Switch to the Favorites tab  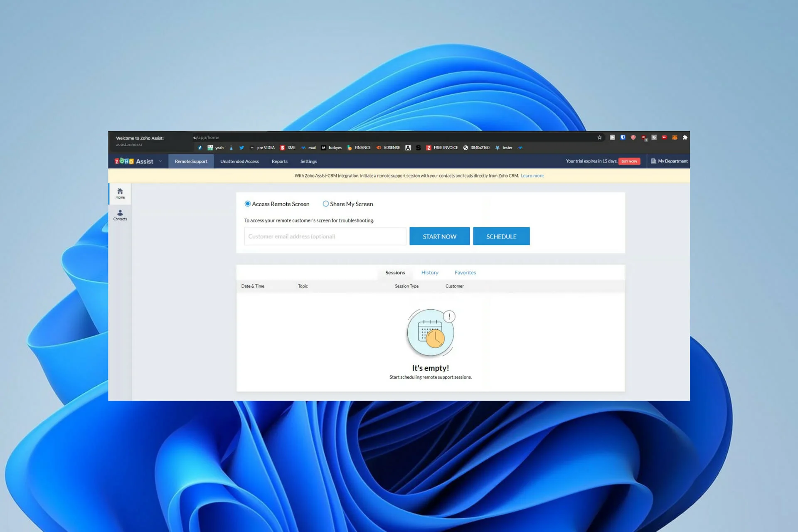[465, 272]
